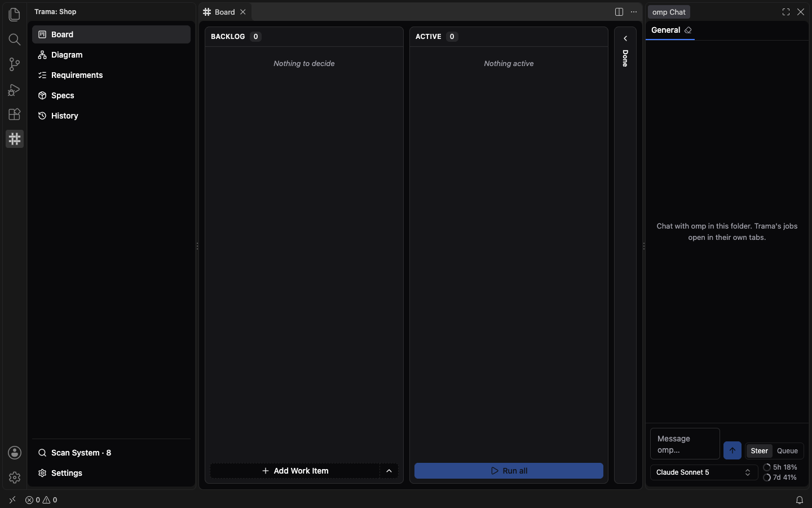Click the 7d 41% usage indicator
Image resolution: width=812 pixels, height=508 pixels.
point(780,478)
